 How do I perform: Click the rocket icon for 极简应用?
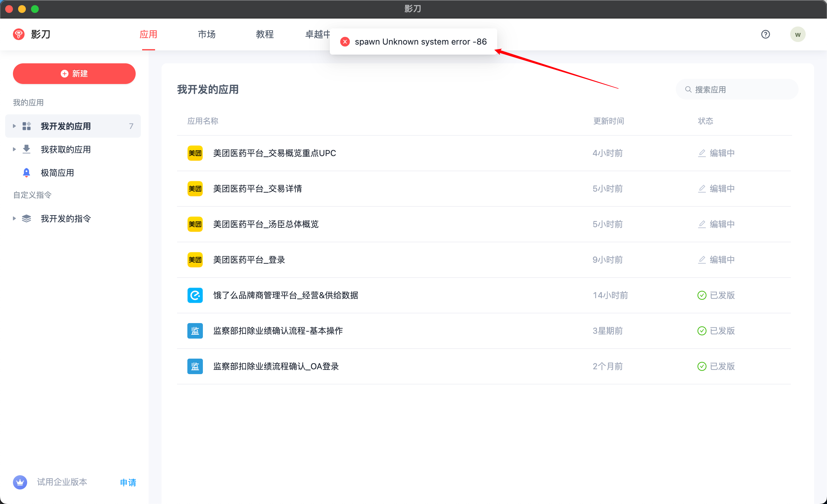(x=26, y=173)
